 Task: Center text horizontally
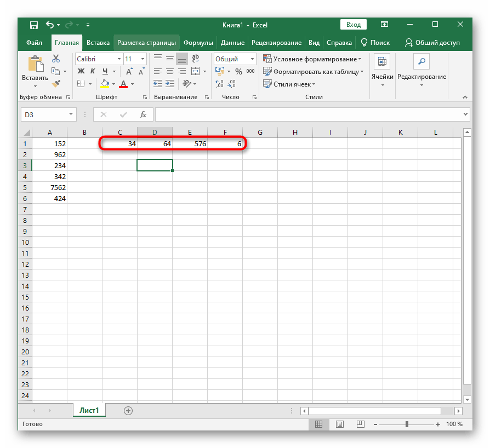[x=170, y=72]
